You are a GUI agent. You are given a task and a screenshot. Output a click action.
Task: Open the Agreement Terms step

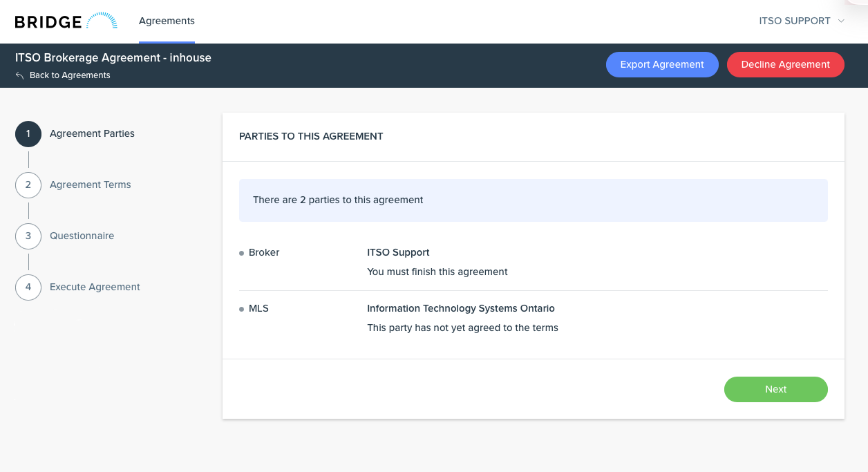pyautogui.click(x=91, y=185)
